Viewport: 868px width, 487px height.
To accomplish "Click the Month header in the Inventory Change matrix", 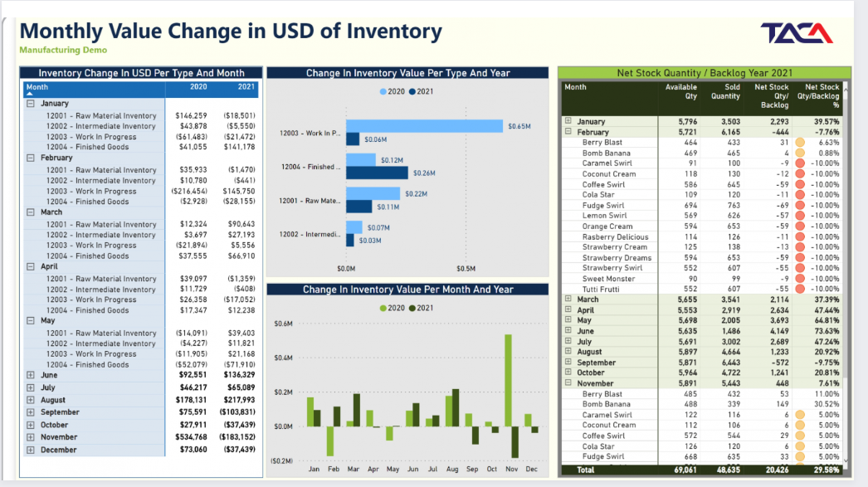I will [x=37, y=87].
